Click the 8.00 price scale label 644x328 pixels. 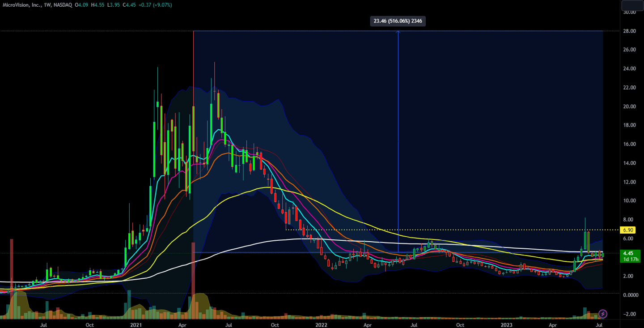point(628,220)
